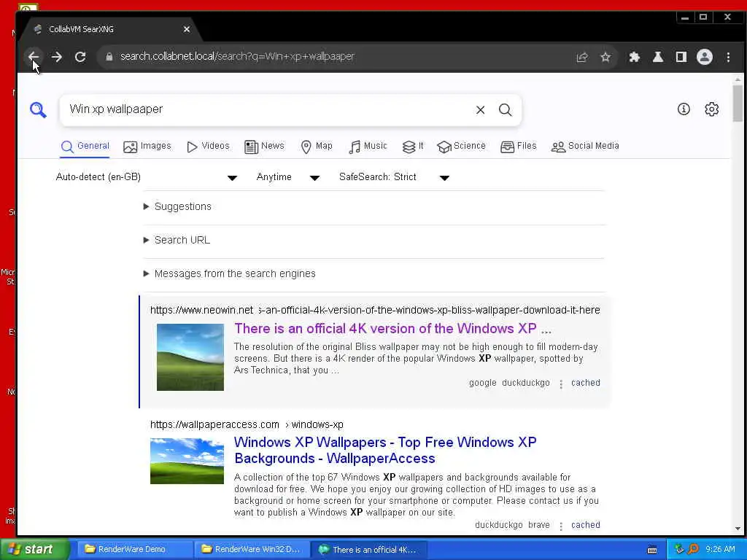Viewport: 747px width, 560px height.
Task: Close the CollabVM SearXNG tab
Action: pyautogui.click(x=187, y=29)
